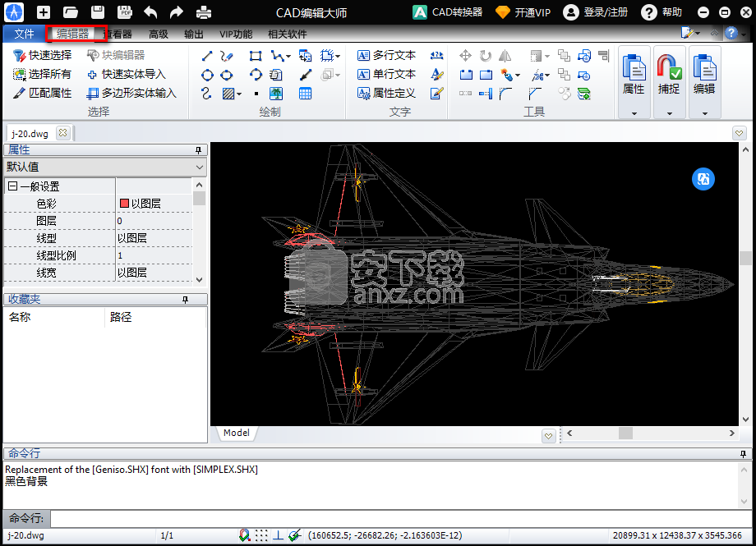
Task: Click the Single-line text icon
Action: (x=363, y=74)
